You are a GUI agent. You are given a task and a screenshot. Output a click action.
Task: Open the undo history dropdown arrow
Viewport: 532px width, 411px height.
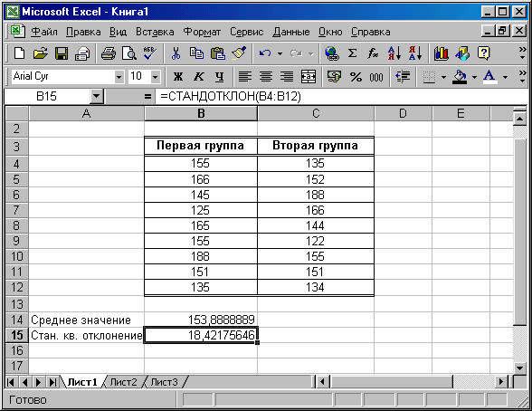(x=280, y=53)
